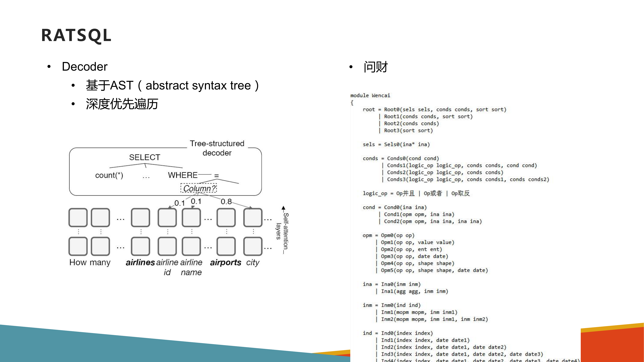Click the Tree-structured decoder label
This screenshot has height=362, width=644.
click(217, 148)
